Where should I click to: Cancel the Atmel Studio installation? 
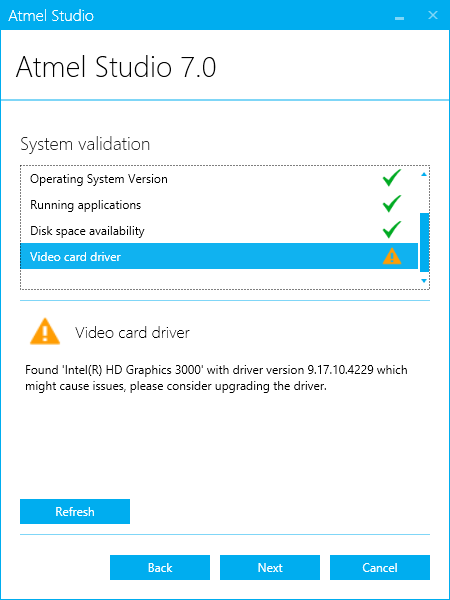tap(380, 567)
